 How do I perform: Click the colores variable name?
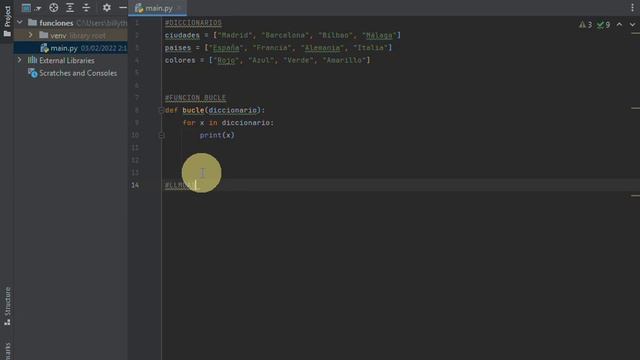[180, 60]
